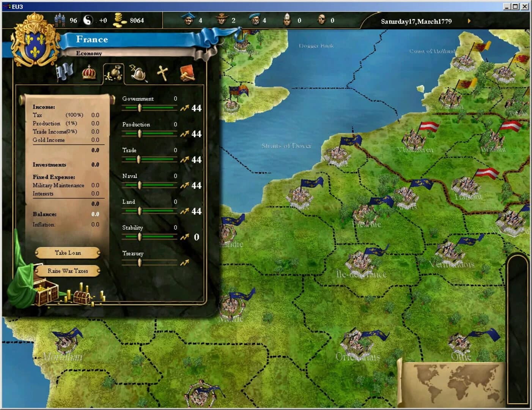Click the Government investment boost arrow
The image size is (532, 410).
[185, 108]
